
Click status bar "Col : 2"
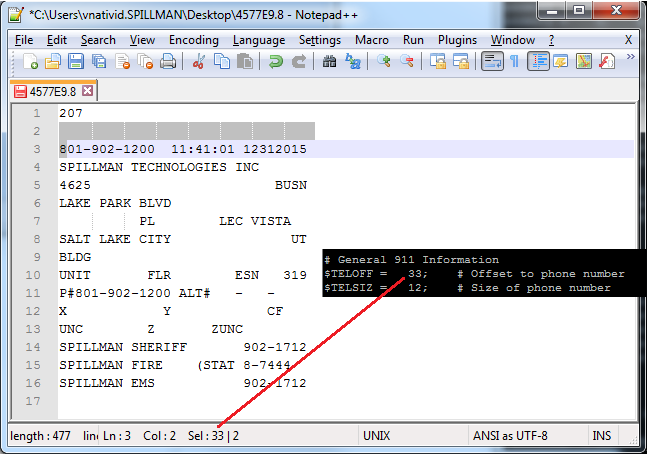(159, 436)
